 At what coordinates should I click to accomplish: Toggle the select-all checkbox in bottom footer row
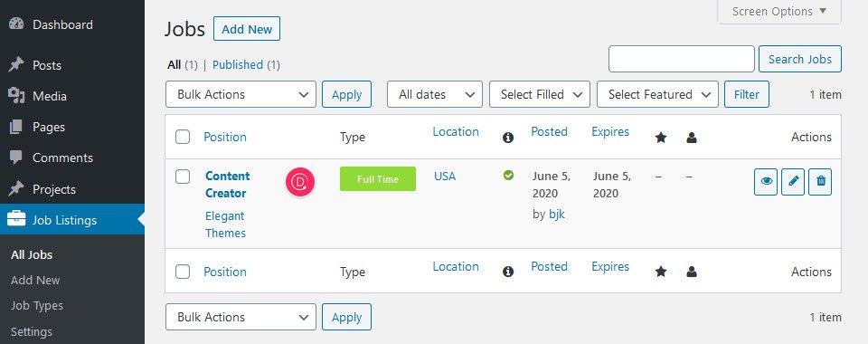(183, 272)
